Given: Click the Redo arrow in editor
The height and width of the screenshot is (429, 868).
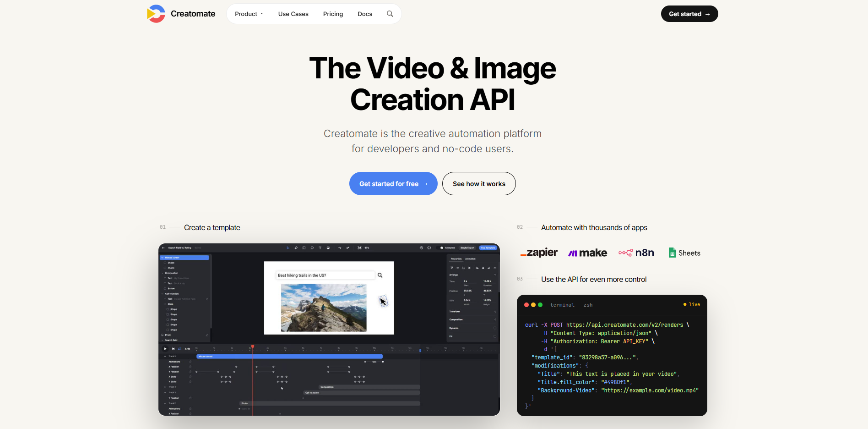Looking at the screenshot, I should pyautogui.click(x=348, y=248).
